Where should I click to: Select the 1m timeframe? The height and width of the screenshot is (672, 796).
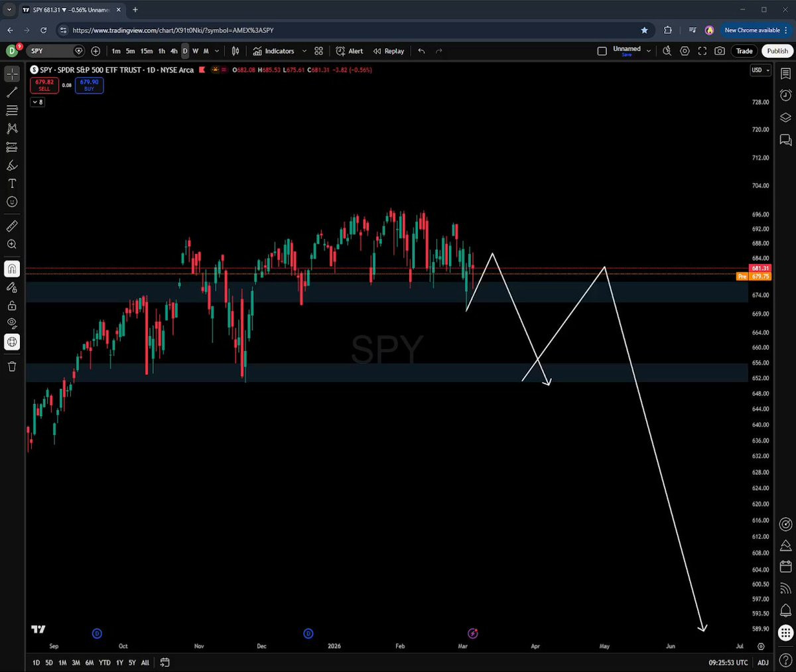(116, 51)
